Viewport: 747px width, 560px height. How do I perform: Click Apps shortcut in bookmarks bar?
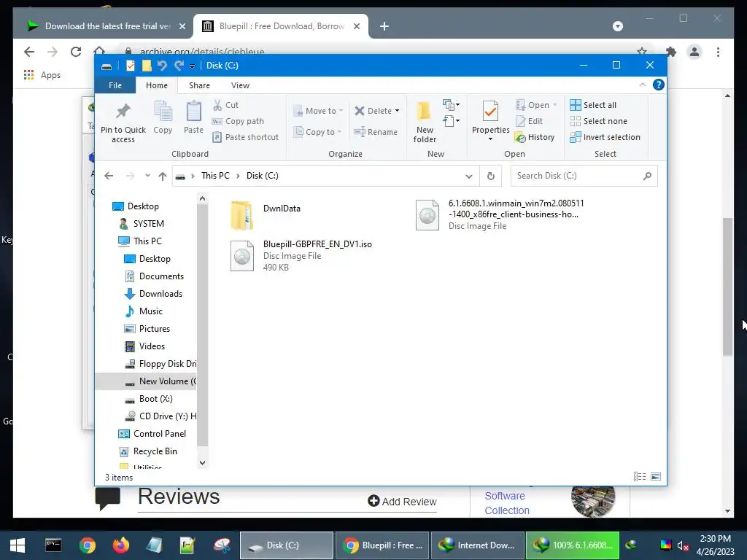click(x=42, y=75)
